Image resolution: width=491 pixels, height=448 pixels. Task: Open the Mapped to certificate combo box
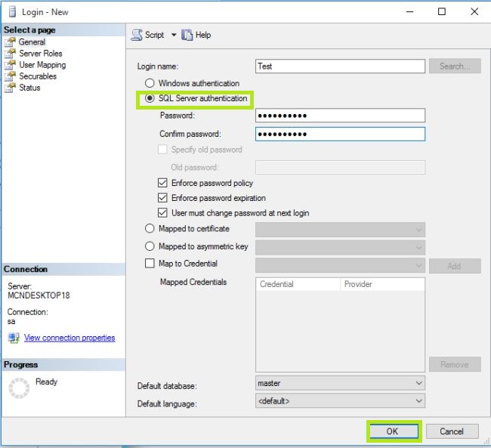click(x=340, y=230)
